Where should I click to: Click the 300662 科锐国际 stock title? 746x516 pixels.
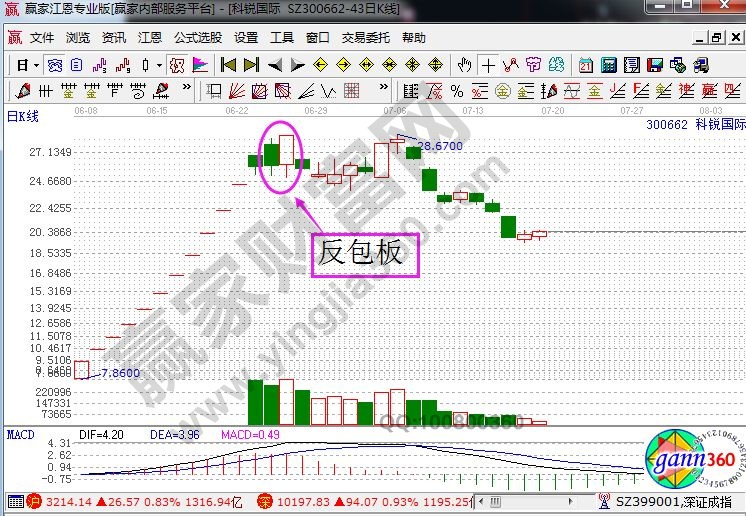coord(696,125)
